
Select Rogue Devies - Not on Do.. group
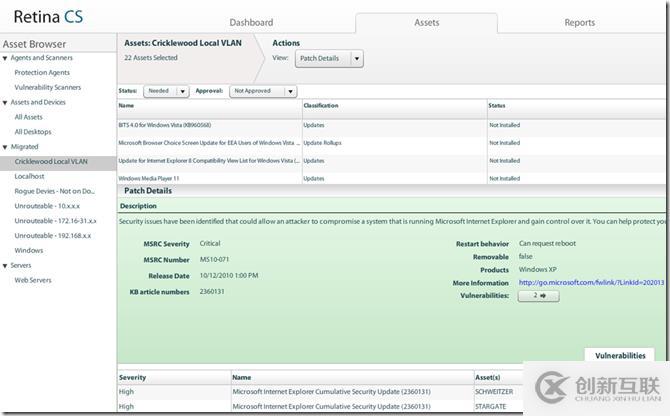54,191
